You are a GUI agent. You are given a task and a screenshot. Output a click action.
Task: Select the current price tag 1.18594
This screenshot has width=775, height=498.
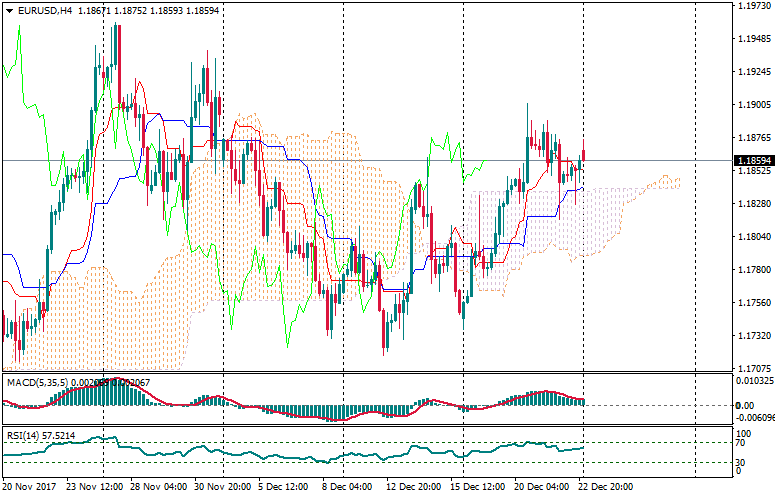[752, 160]
